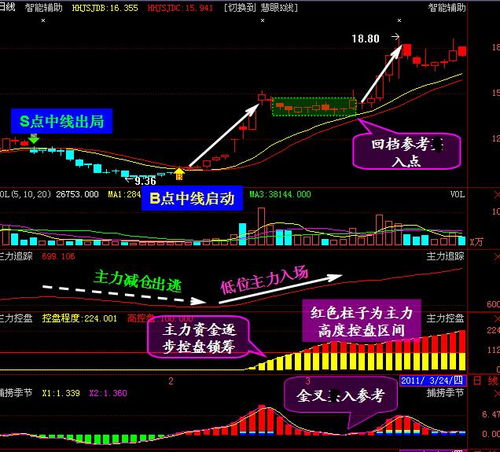Click the 9.36 low price label
This screenshot has width=500, height=452.
click(x=145, y=181)
